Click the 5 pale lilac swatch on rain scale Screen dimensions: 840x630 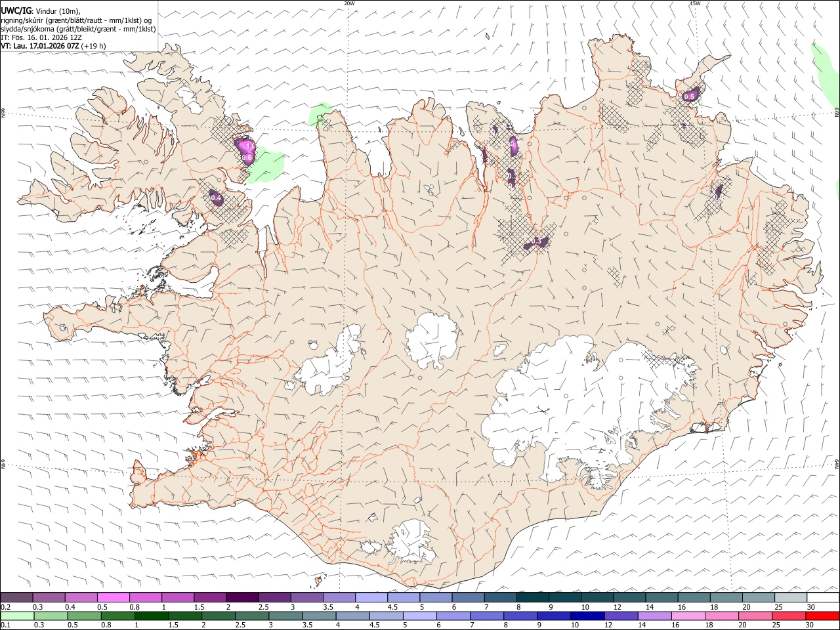click(x=420, y=616)
